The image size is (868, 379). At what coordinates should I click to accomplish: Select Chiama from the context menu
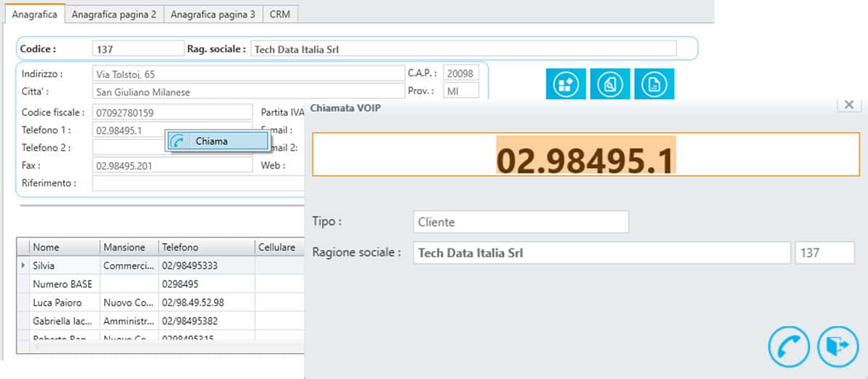point(218,142)
